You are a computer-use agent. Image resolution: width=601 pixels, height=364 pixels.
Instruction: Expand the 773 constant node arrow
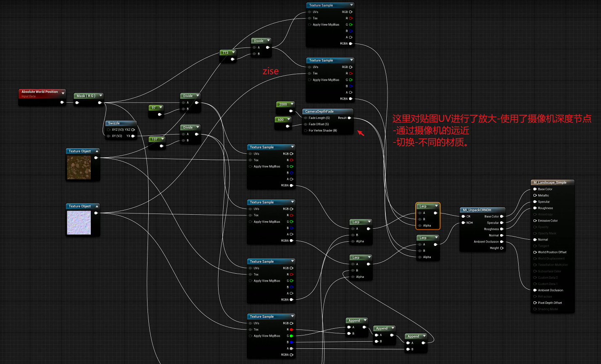(x=233, y=53)
